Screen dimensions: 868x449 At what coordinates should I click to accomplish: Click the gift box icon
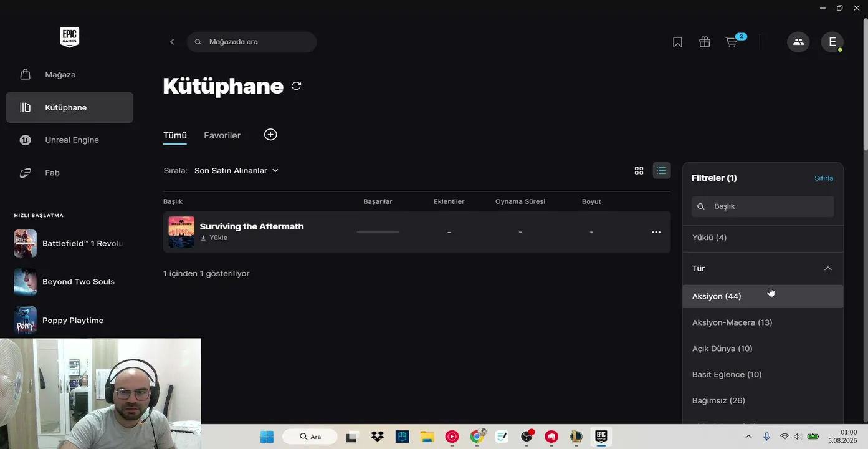tap(705, 42)
